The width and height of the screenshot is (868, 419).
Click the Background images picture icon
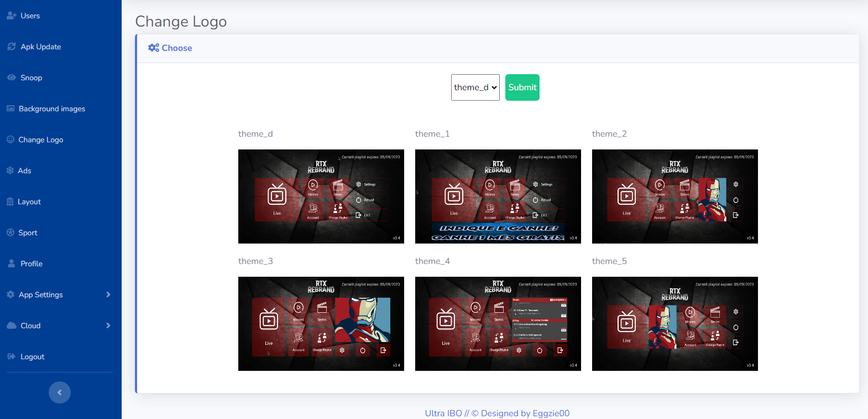[x=11, y=108]
